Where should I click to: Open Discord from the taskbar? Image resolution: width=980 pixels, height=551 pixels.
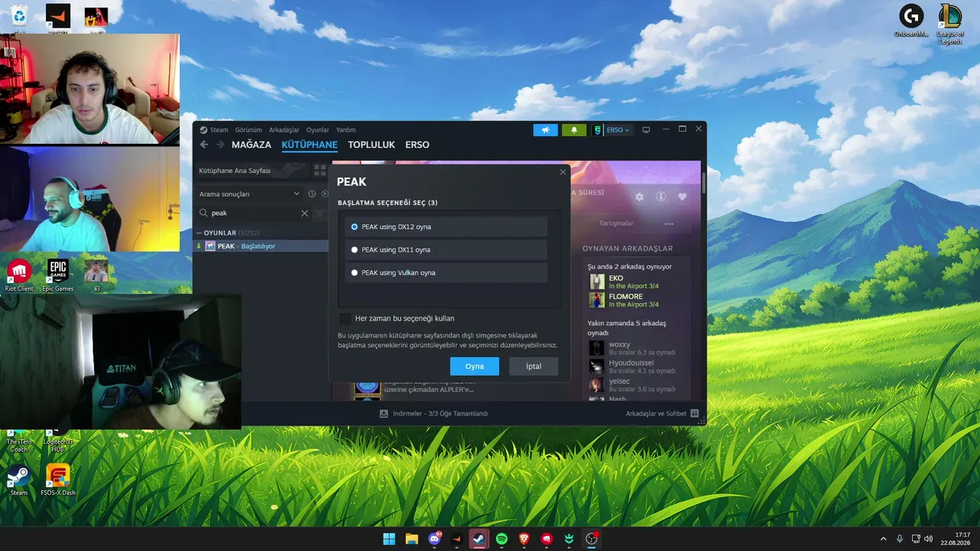click(x=435, y=539)
